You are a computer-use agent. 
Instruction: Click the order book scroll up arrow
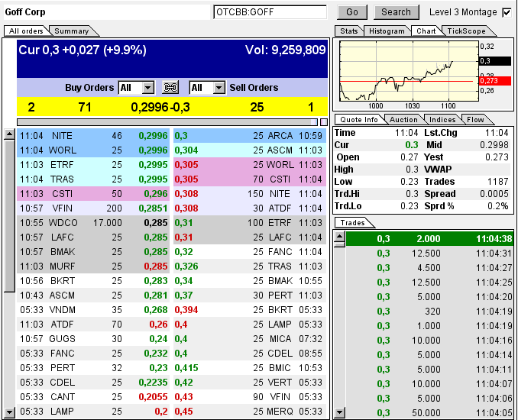[9, 134]
